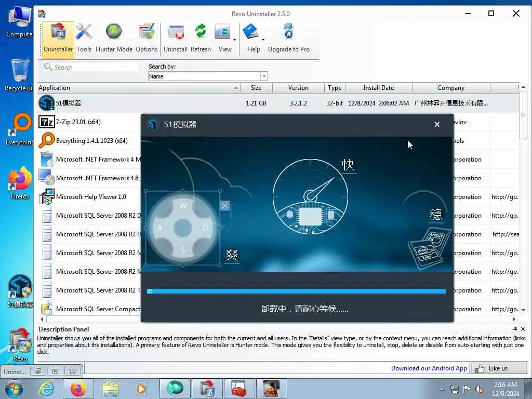This screenshot has height=399, width=532.
Task: Click the Microsoft Help Viewer icon in the list
Action: coord(46,197)
